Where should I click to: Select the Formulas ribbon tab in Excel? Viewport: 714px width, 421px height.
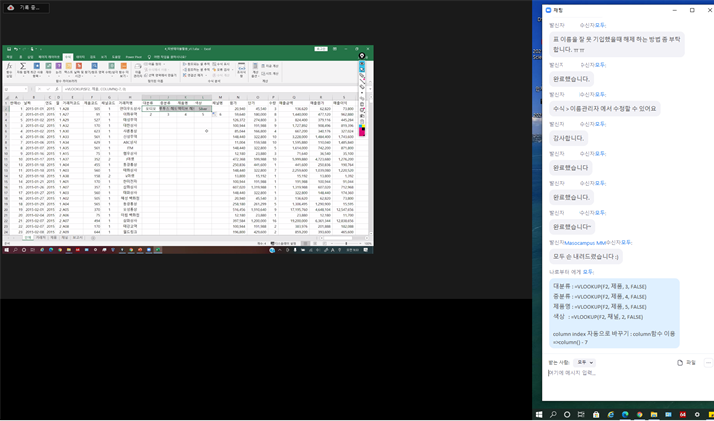tap(67, 57)
